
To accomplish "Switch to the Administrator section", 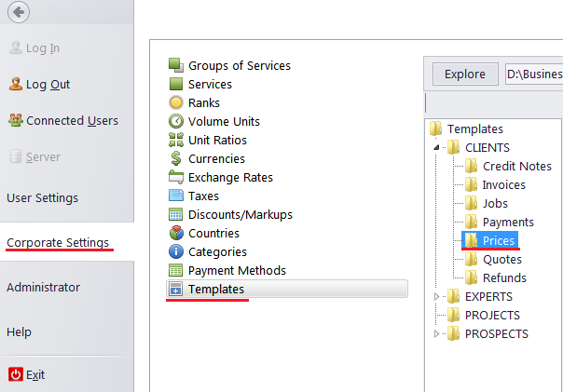I will (x=44, y=288).
